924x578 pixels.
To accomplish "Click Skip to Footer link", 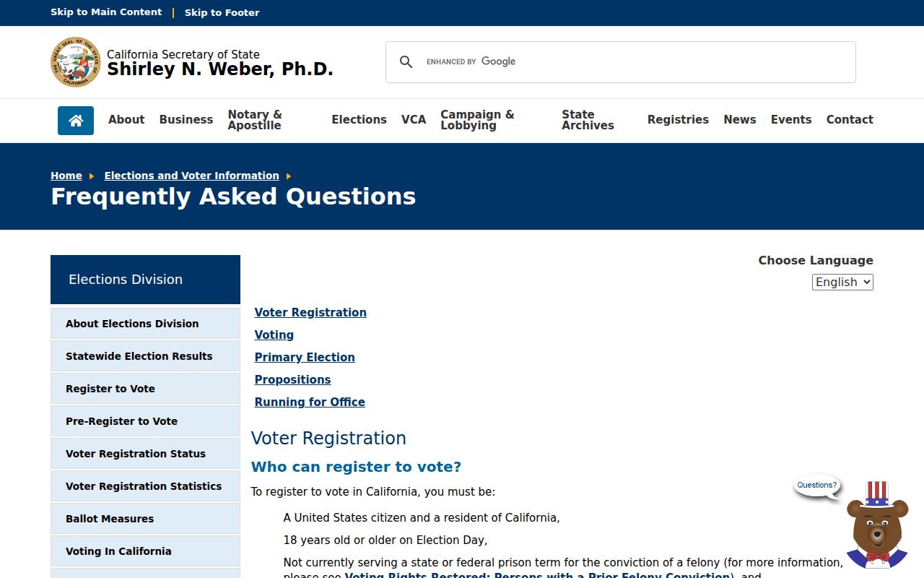I will pyautogui.click(x=222, y=12).
